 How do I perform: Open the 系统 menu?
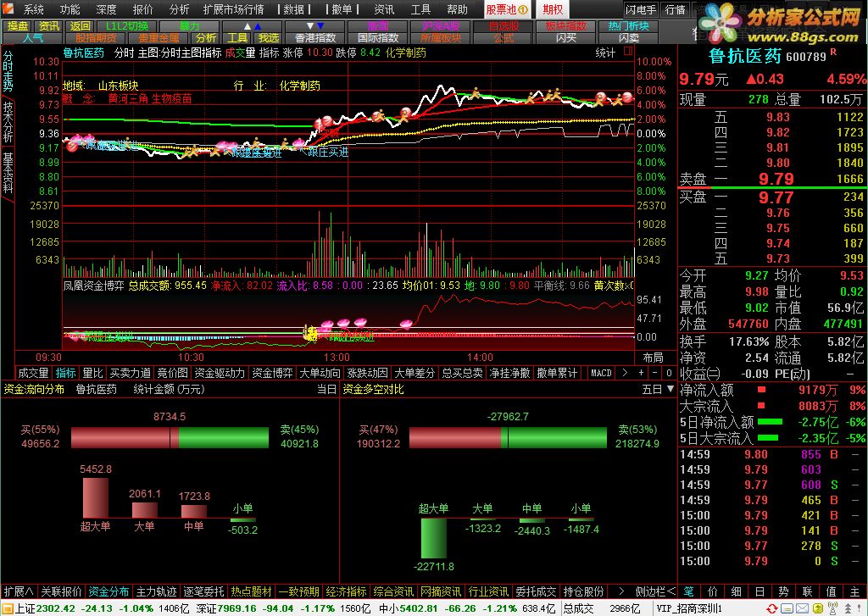[34, 9]
